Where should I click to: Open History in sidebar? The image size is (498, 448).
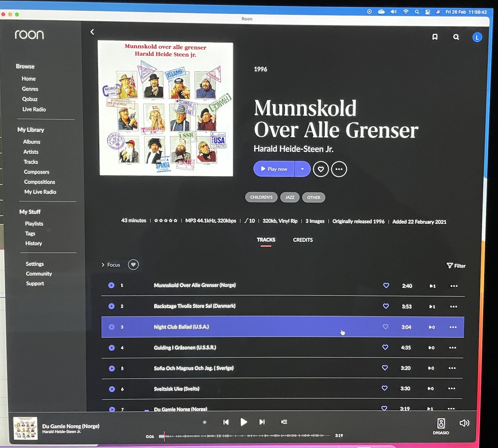tap(34, 243)
